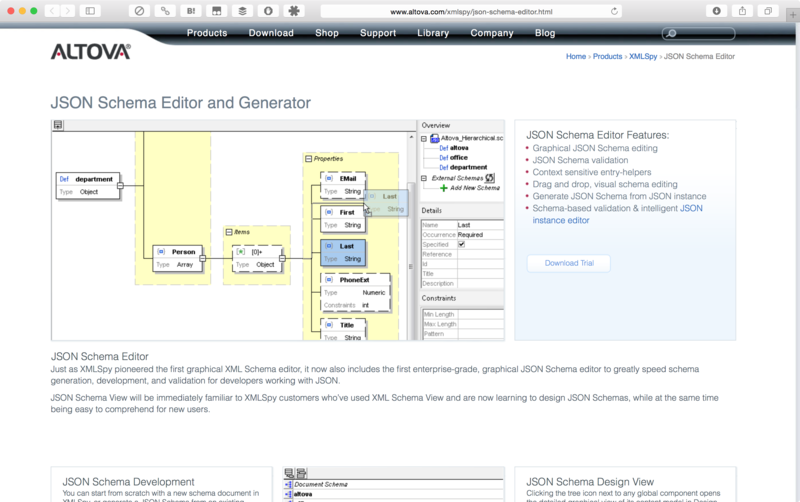Show all tabs with the tab overview icon
The width and height of the screenshot is (800, 502).
(768, 11)
